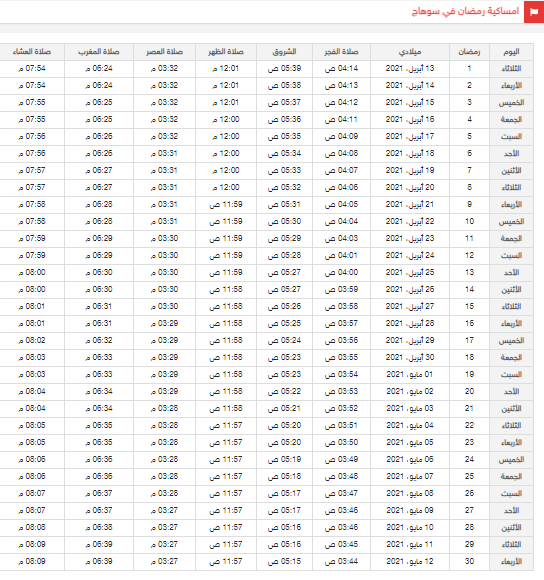Click the صلاة العشاء column header
Screen dimensions: 544x580
[x=32, y=52]
